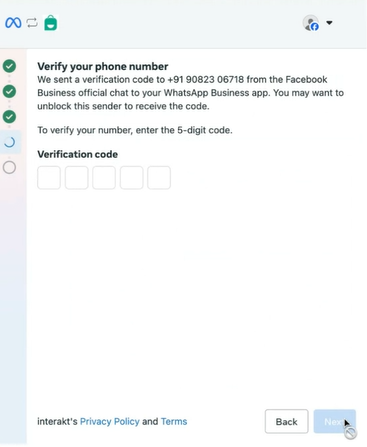Click the sync arrows icon

[32, 23]
